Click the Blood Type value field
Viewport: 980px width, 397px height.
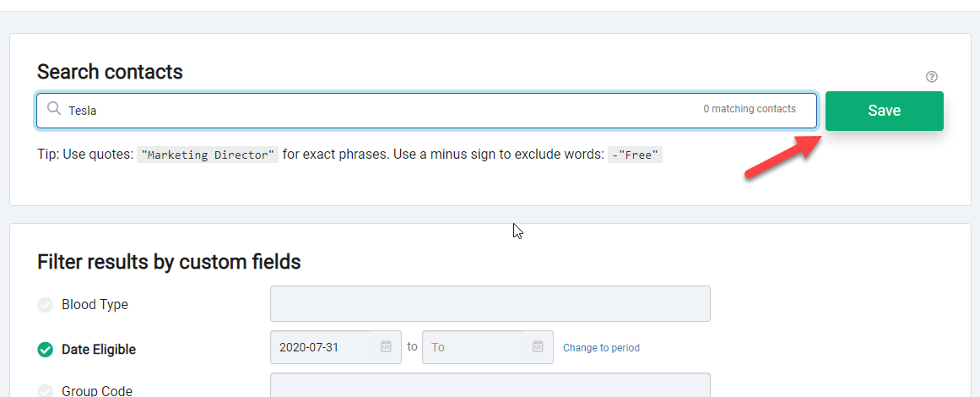(x=490, y=304)
